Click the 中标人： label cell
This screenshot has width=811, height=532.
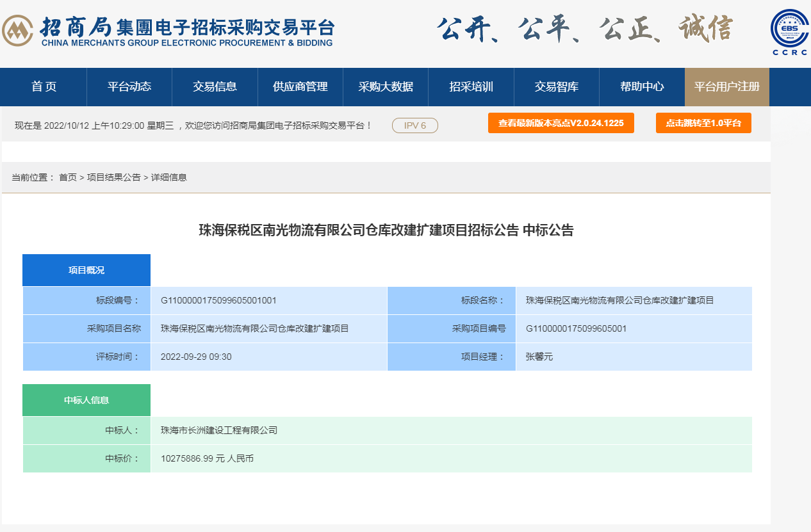click(x=86, y=430)
